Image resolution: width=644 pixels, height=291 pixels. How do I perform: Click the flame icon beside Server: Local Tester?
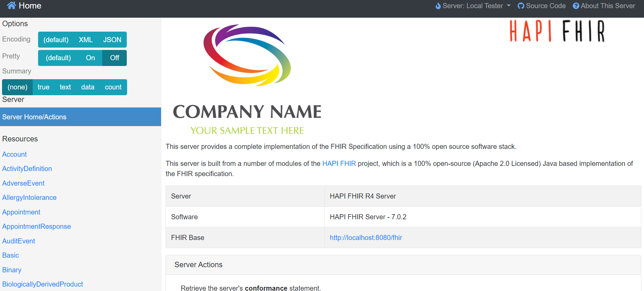438,6
